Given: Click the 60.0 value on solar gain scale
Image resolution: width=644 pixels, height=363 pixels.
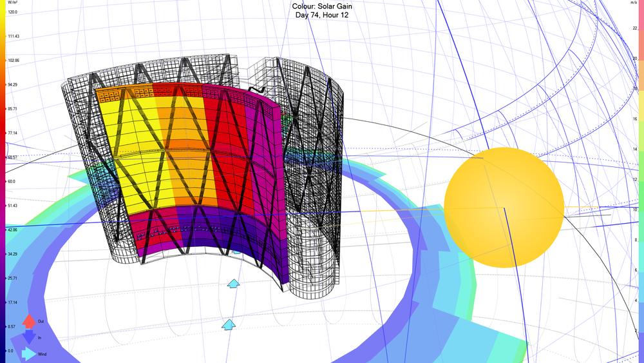Looking at the screenshot, I should point(12,181).
